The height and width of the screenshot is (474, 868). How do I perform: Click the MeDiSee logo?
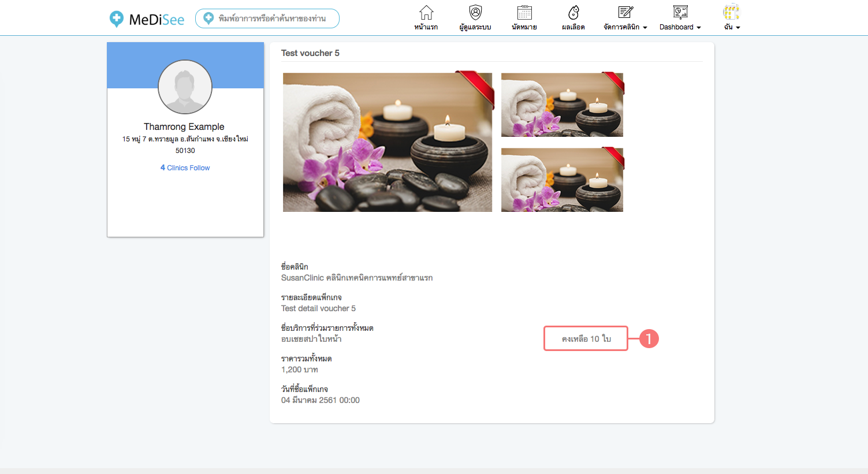pos(147,19)
